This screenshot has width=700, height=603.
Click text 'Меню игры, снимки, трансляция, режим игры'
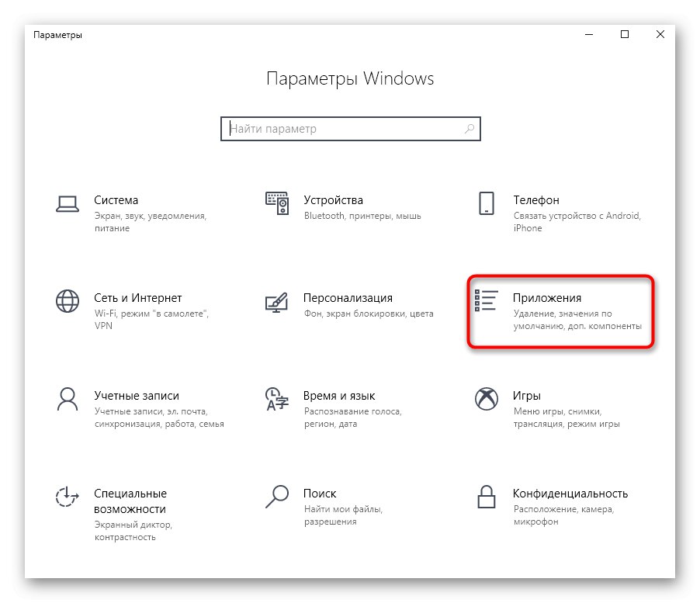click(567, 418)
